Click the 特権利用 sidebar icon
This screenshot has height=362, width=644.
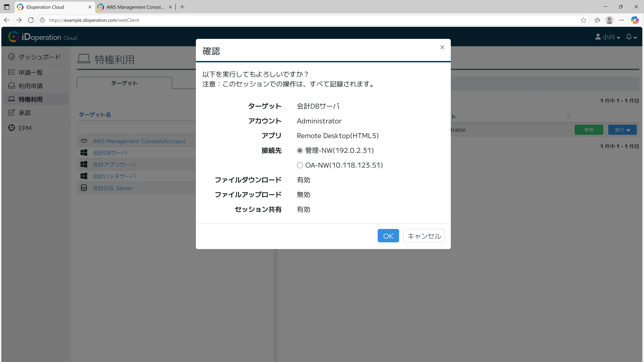pyautogui.click(x=12, y=99)
